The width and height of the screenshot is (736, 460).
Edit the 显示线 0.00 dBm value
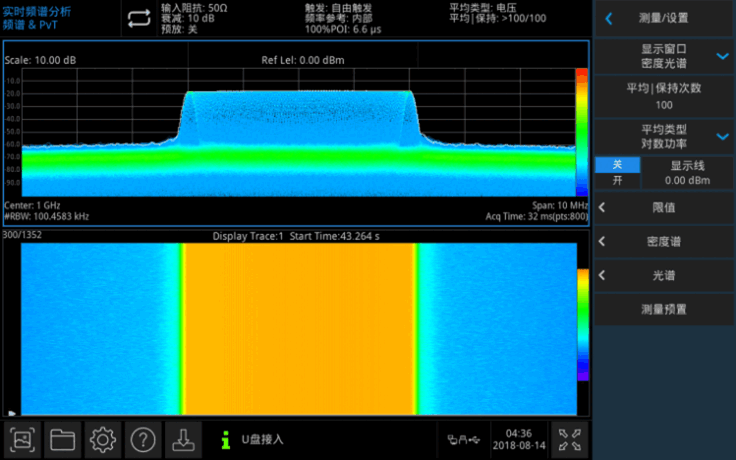(x=687, y=173)
